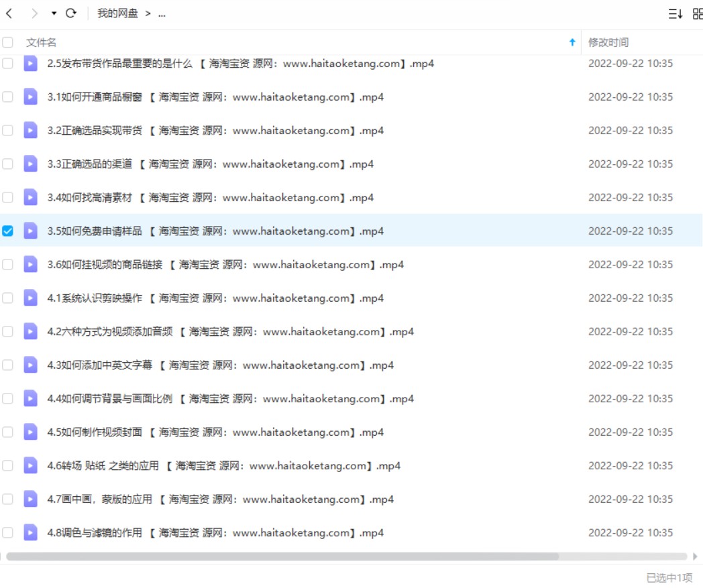Click video icon of 3.3正确选品的渠道
This screenshot has width=703, height=588.
coord(30,164)
